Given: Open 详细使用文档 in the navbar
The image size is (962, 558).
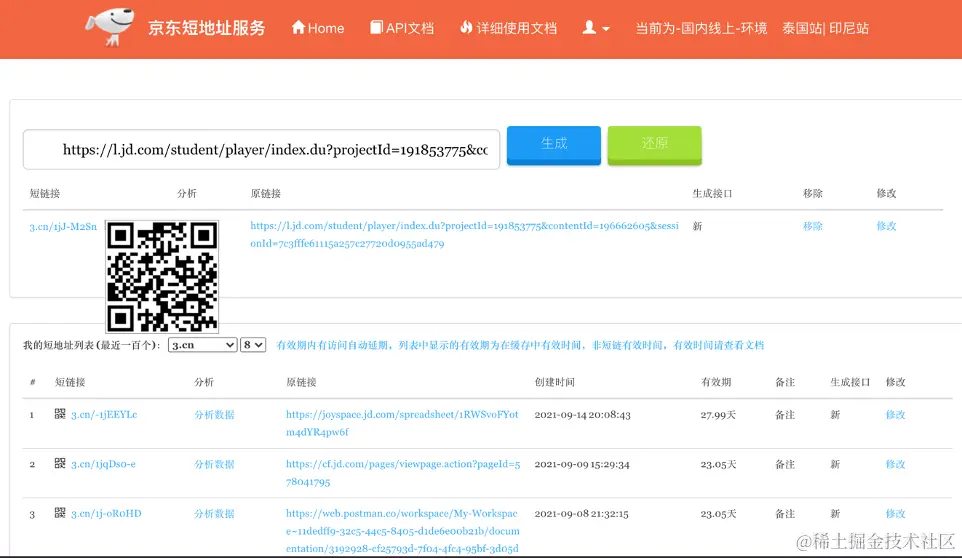Looking at the screenshot, I should (508, 28).
